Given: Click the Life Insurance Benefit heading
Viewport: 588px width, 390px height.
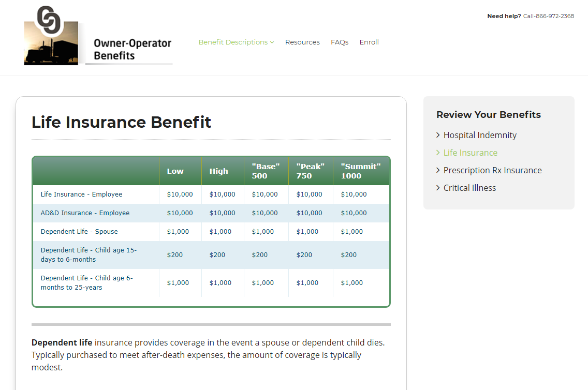Looking at the screenshot, I should click(x=122, y=123).
